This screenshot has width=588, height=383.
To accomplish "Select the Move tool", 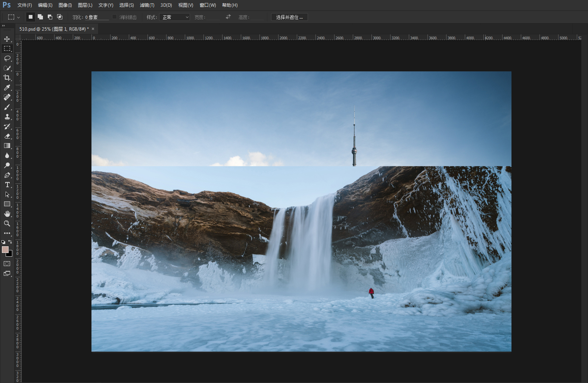I will pos(7,39).
